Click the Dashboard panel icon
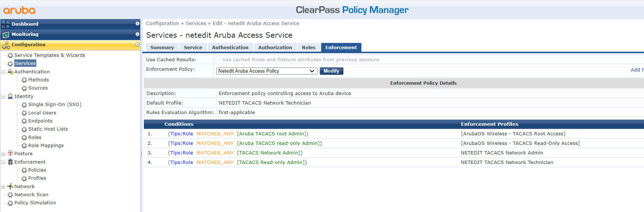Image resolution: width=644 pixels, height=212 pixels. 6,24
